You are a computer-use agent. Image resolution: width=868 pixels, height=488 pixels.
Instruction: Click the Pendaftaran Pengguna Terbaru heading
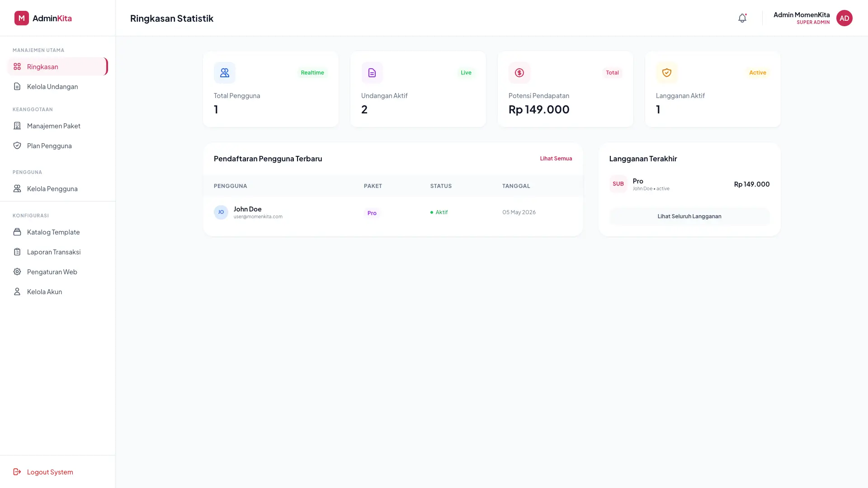click(x=268, y=159)
